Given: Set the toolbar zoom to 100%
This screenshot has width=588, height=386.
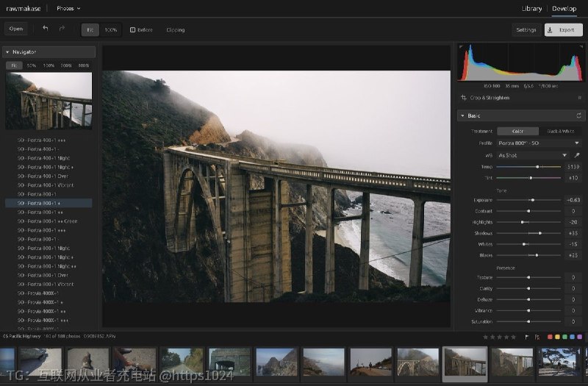Looking at the screenshot, I should (111, 29).
